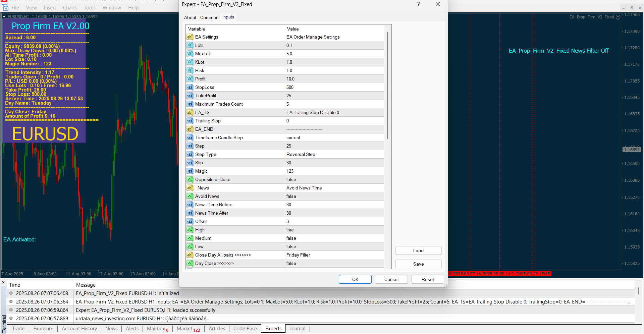Open the Step Type Reversal Step dropdown
This screenshot has width=644, height=334.
point(334,154)
